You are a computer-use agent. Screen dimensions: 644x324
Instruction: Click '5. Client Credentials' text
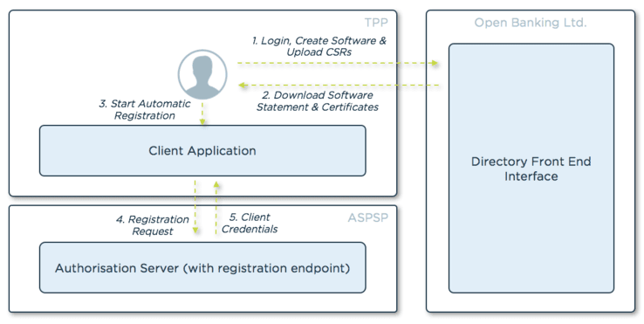coord(250,224)
